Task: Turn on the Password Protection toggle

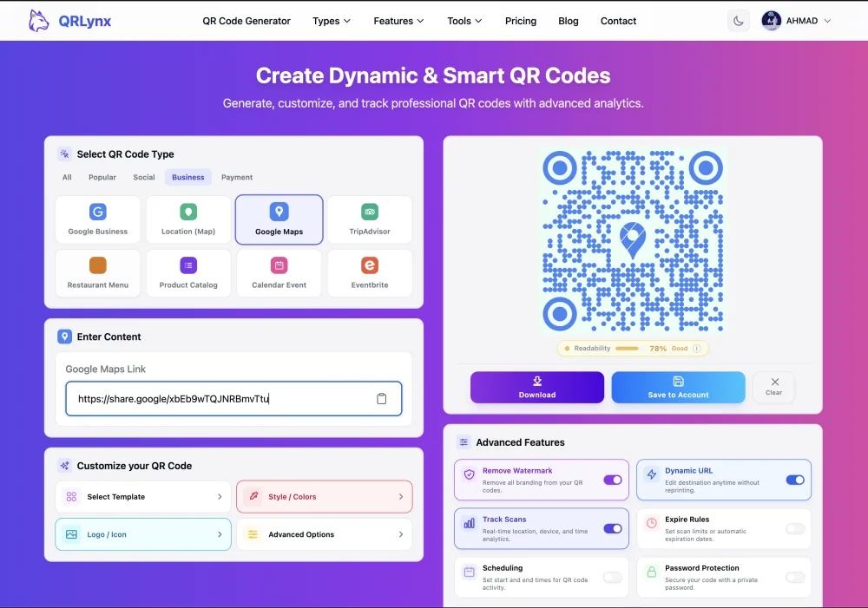Action: [795, 577]
